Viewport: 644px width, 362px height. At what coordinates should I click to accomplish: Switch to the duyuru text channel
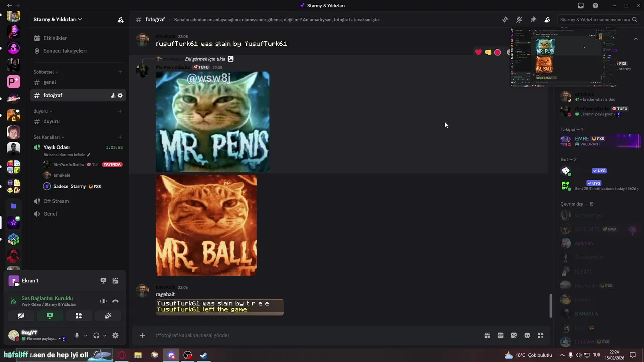pos(77,121)
